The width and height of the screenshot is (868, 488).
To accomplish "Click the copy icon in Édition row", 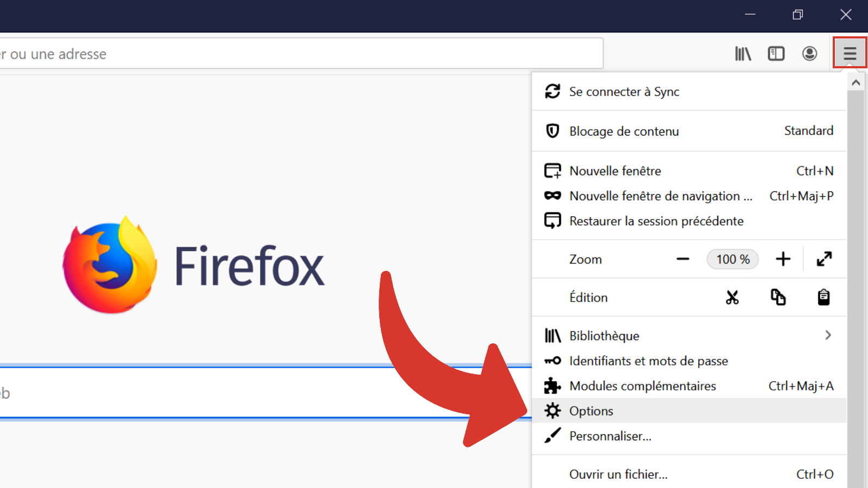I will coord(778,297).
